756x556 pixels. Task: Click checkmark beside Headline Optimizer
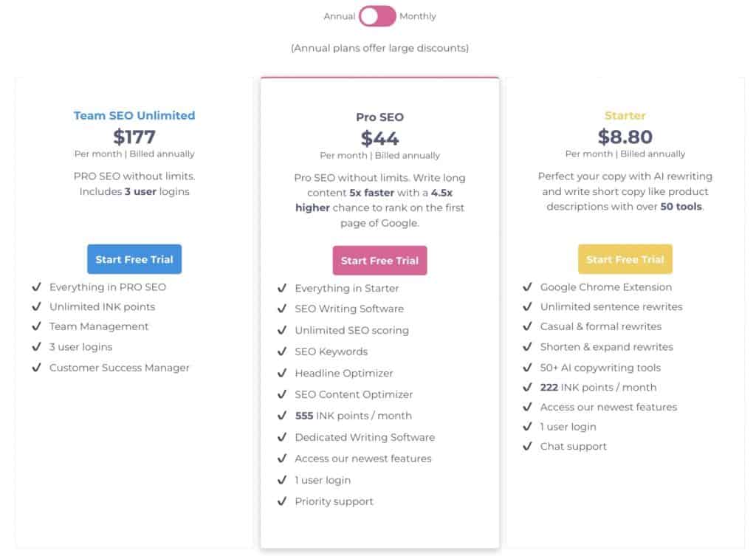tap(282, 373)
